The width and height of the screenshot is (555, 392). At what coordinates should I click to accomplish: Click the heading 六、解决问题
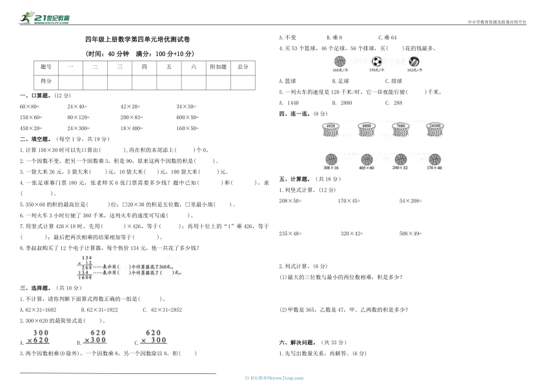pos(313,342)
